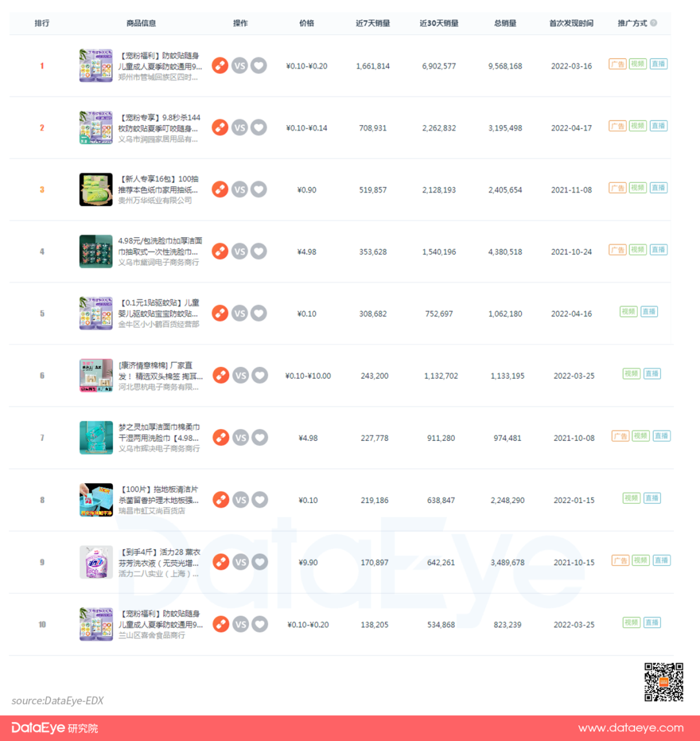The image size is (700, 741).
Task: Click the 30-day sales value 534,868
Action: click(x=441, y=625)
